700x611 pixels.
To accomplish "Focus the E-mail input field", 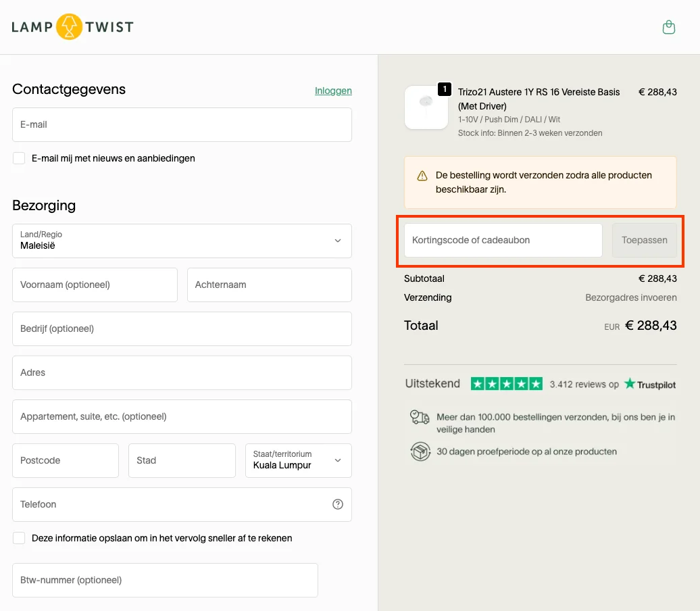I will pos(182,124).
